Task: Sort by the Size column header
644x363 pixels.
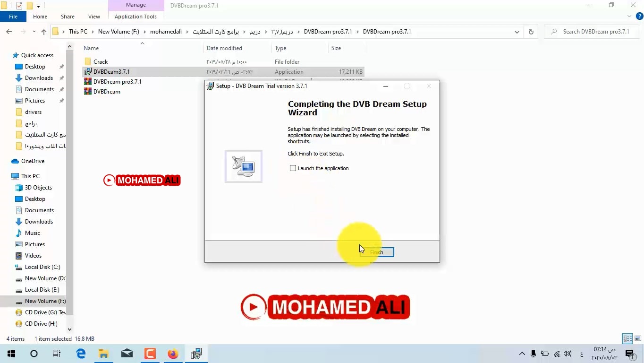Action: tap(336, 48)
